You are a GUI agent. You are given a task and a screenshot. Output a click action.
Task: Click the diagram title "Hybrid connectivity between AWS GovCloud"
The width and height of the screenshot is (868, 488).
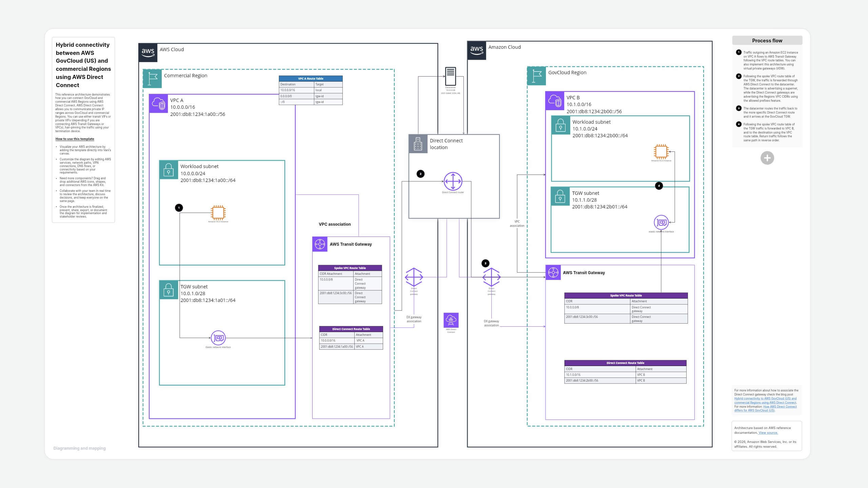[83, 65]
